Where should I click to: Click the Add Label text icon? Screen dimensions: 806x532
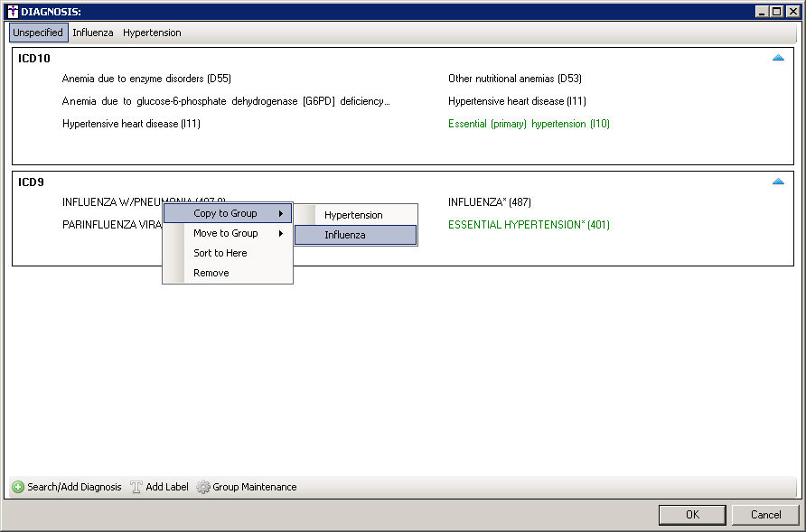[x=136, y=487]
